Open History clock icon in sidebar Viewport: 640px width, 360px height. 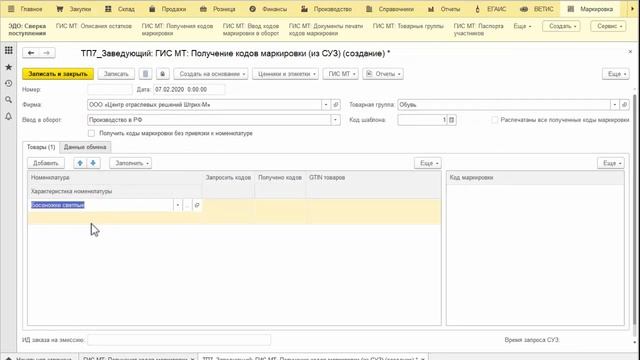9,83
